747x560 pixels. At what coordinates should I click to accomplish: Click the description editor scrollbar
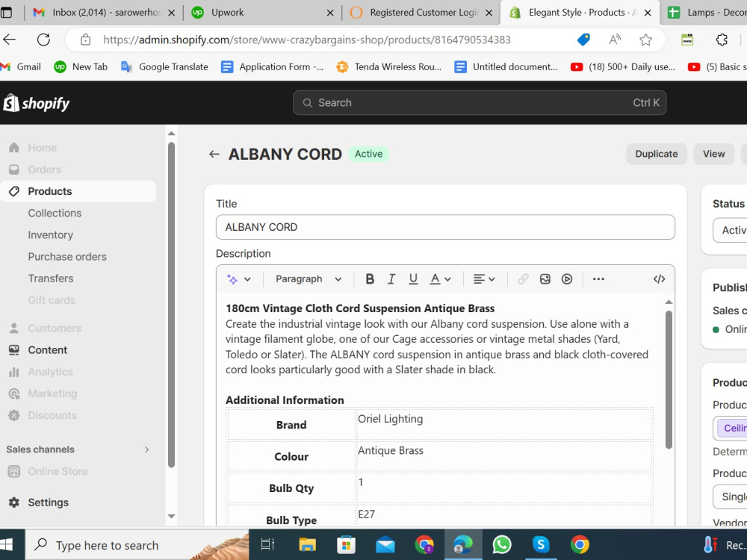pos(669,379)
